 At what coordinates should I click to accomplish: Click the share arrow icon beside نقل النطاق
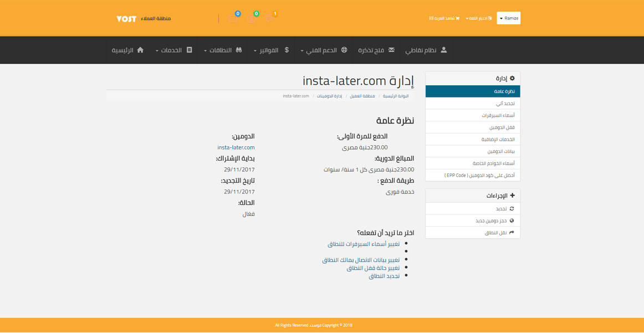512,232
